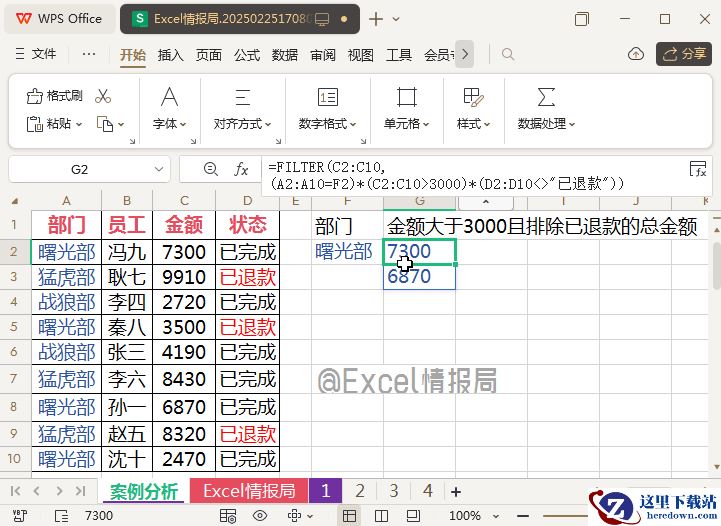Switch to page break preview view
The width and height of the screenshot is (721, 526).
381,516
